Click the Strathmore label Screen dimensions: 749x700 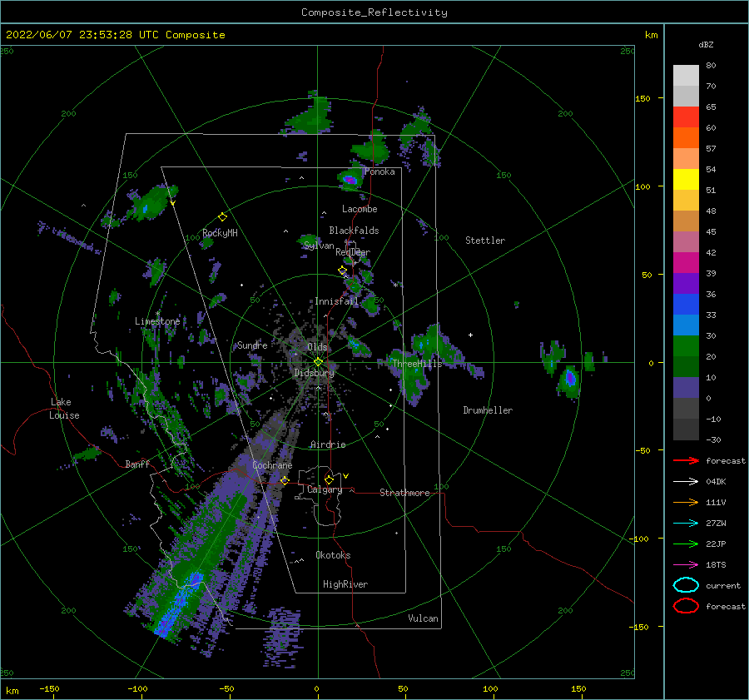click(404, 493)
